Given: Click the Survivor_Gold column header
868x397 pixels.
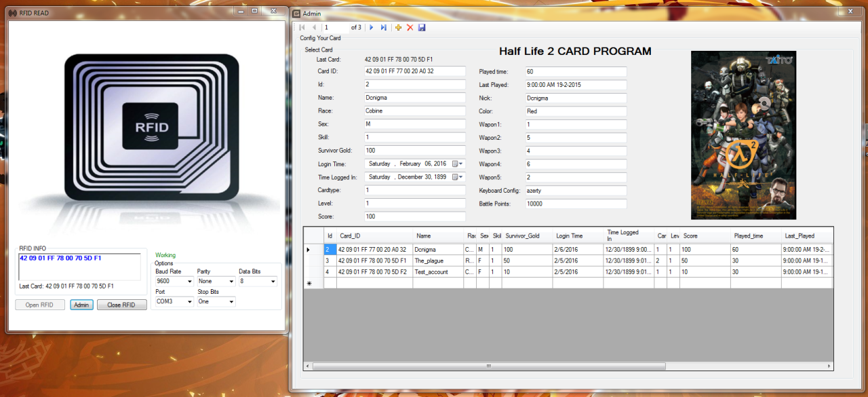Looking at the screenshot, I should click(527, 235).
